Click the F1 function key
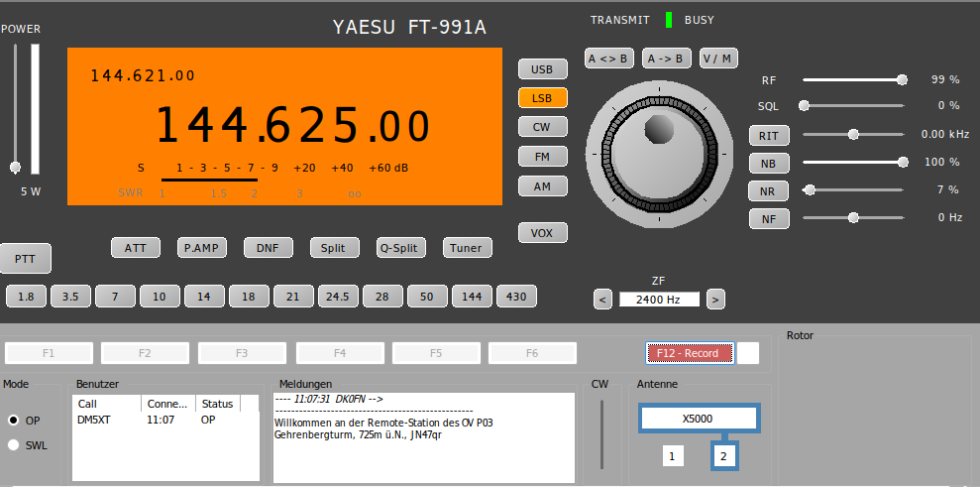The image size is (980, 487). [x=49, y=353]
